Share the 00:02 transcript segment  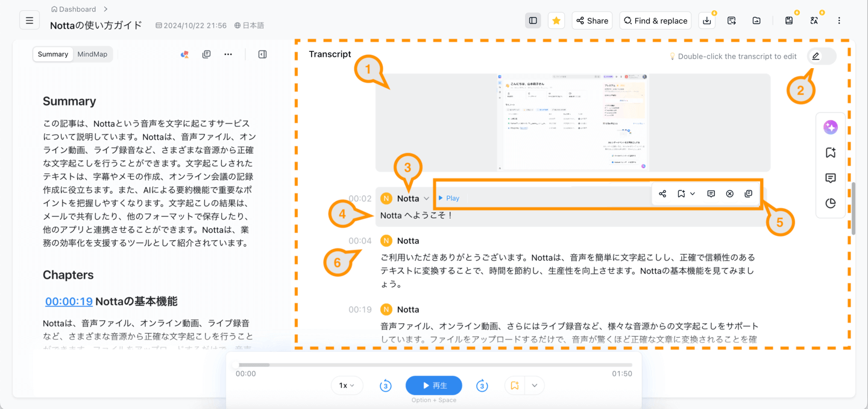662,194
